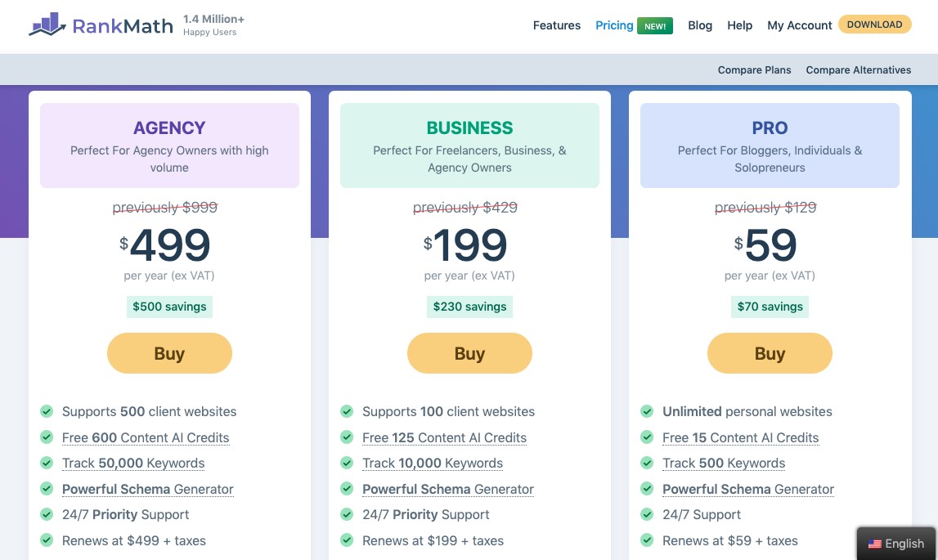Click Free 125 Content AI Credits tooltip text

point(445,437)
